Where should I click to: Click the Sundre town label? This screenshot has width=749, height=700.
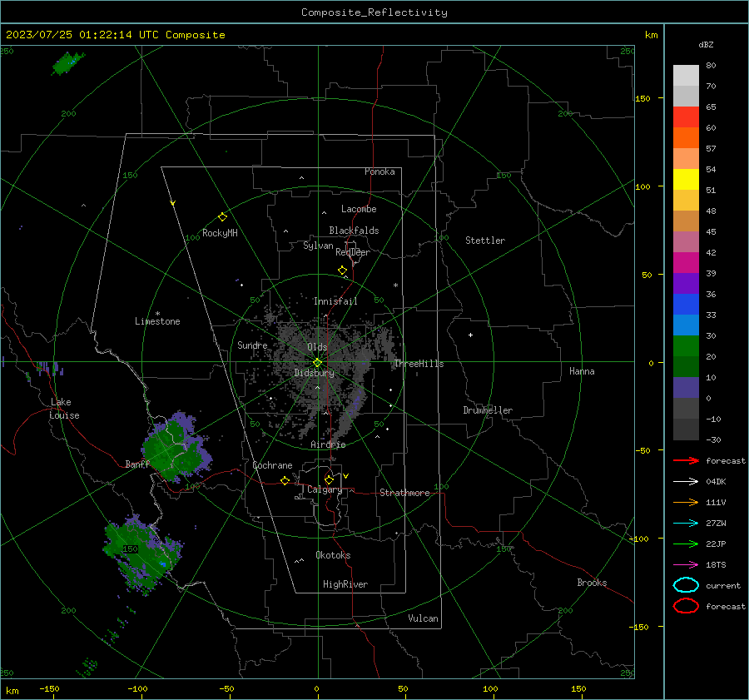click(252, 345)
